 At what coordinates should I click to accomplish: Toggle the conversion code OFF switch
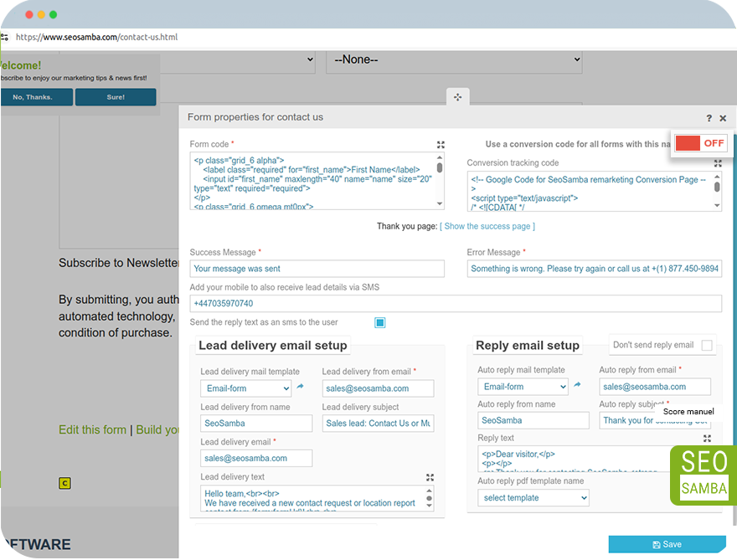click(x=701, y=143)
